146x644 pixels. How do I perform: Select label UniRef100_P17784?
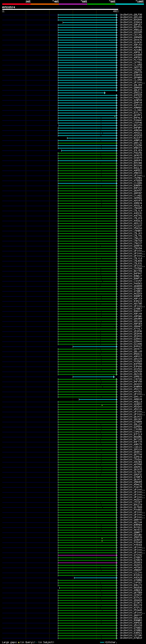click(x=131, y=60)
